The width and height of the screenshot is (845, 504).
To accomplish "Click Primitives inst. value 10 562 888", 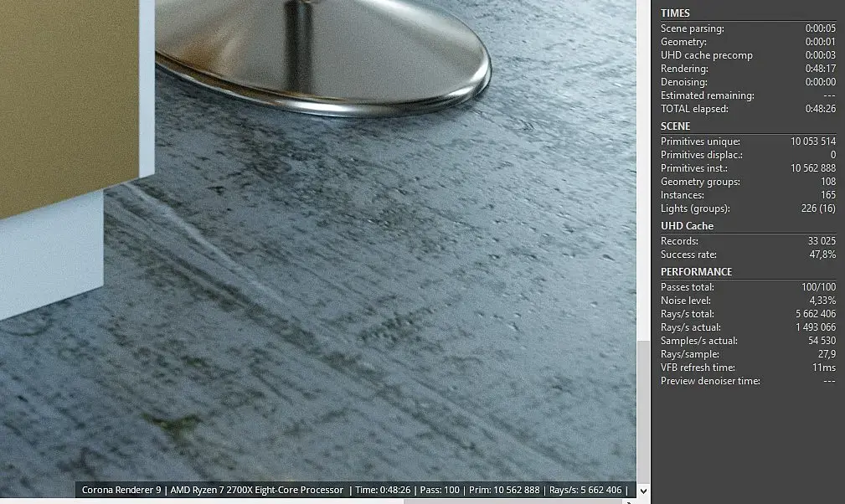I will (x=813, y=168).
